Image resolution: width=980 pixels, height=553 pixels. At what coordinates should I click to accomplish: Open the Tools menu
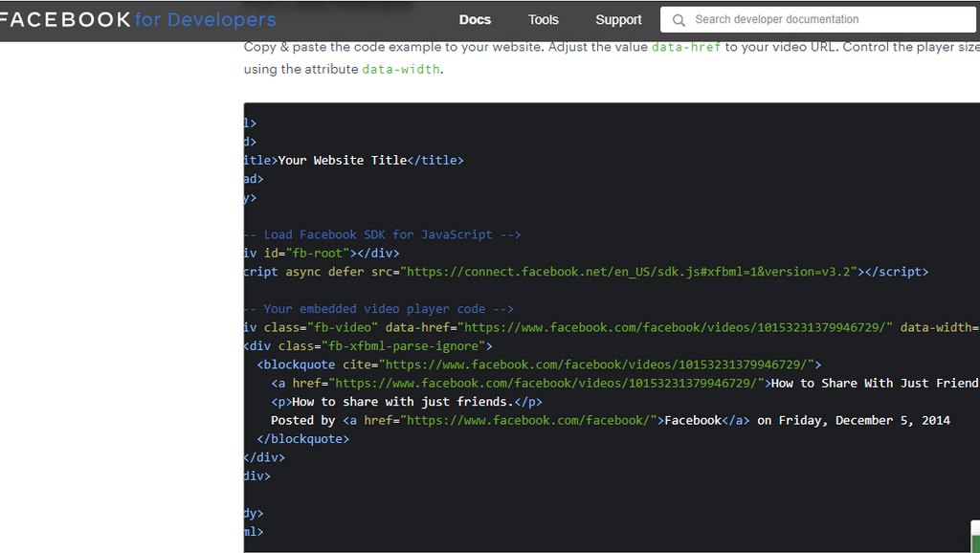(544, 20)
